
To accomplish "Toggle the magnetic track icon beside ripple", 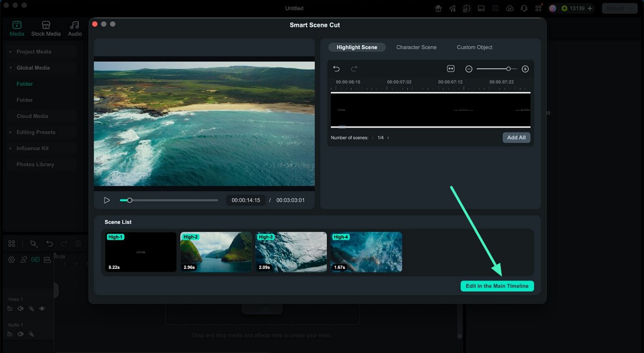I will [x=47, y=259].
